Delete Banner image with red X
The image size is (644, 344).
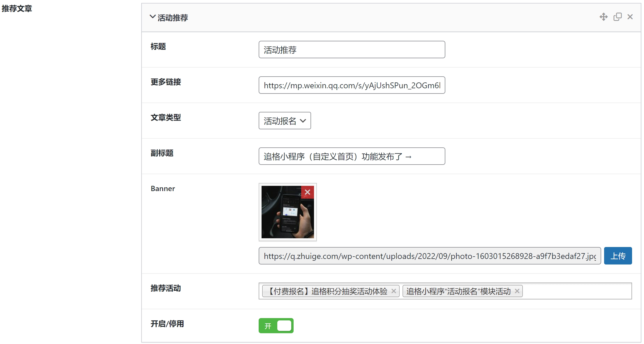[307, 192]
